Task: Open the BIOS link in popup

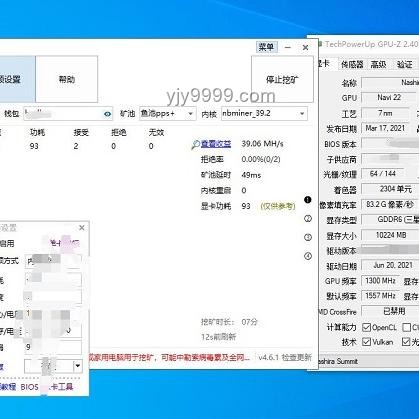Action: tap(29, 387)
